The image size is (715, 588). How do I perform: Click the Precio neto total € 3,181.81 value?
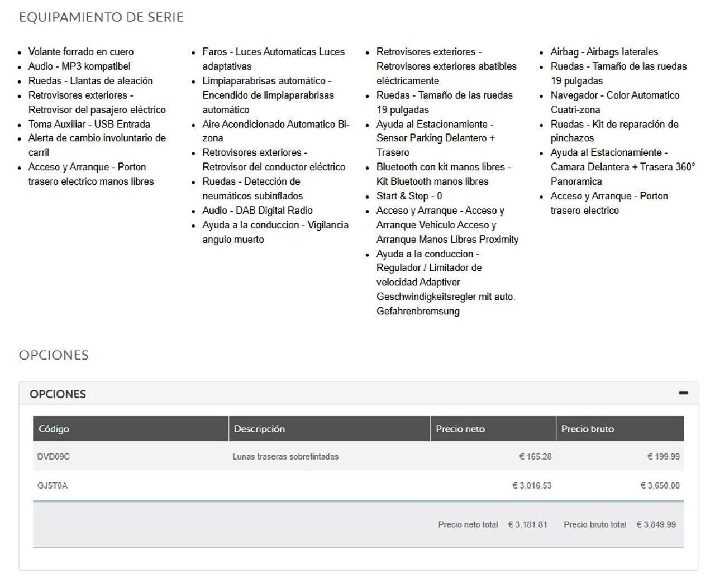(527, 524)
